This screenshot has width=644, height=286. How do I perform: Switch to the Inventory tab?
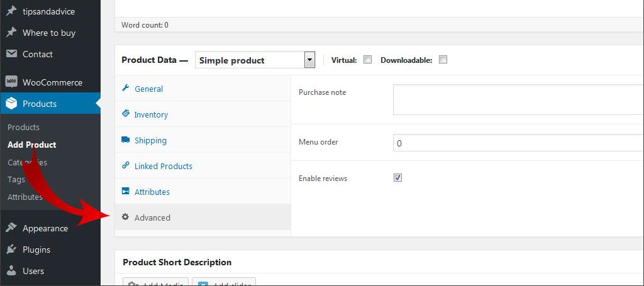coord(151,114)
